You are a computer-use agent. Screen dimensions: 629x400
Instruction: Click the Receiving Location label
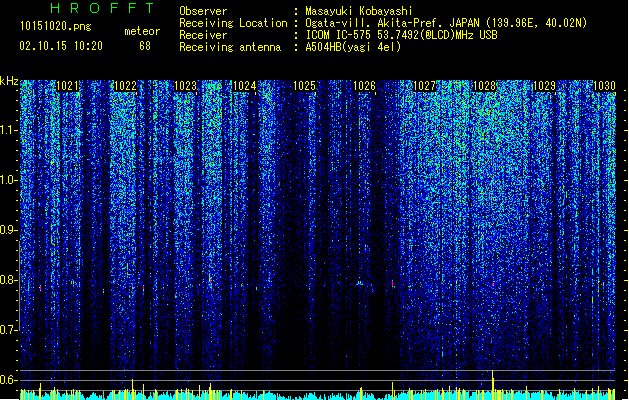coord(233,23)
